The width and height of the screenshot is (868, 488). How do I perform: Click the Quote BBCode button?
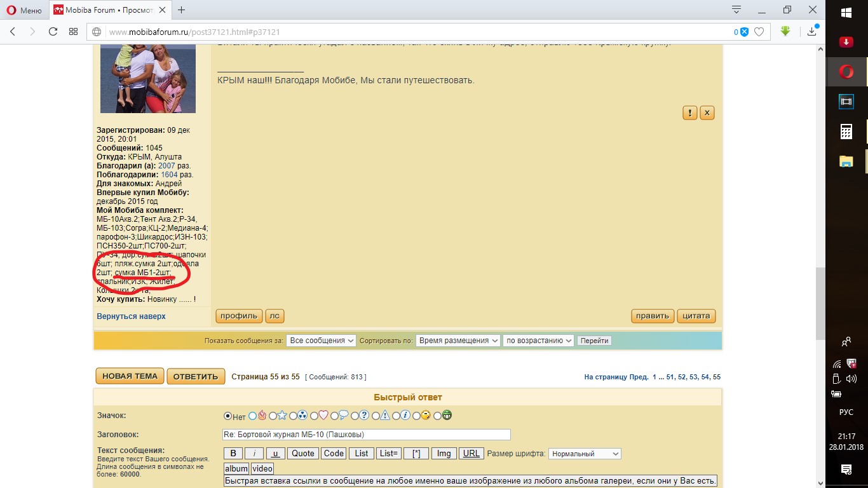[303, 453]
